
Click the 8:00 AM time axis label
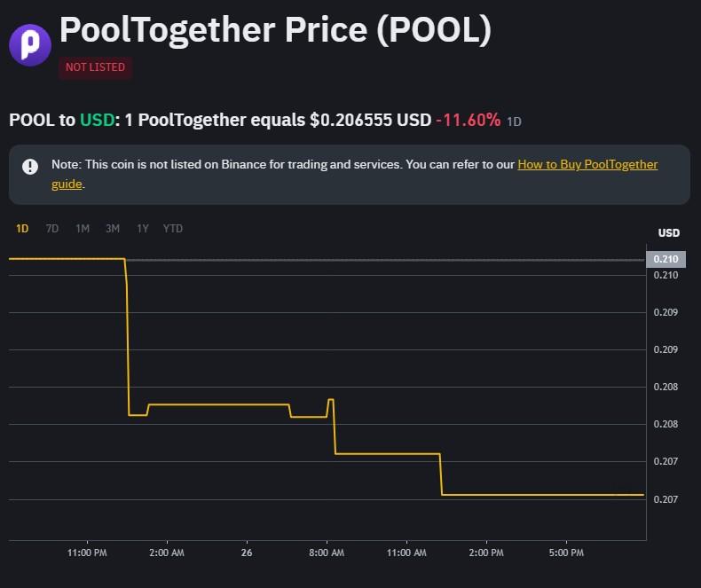coord(327,553)
